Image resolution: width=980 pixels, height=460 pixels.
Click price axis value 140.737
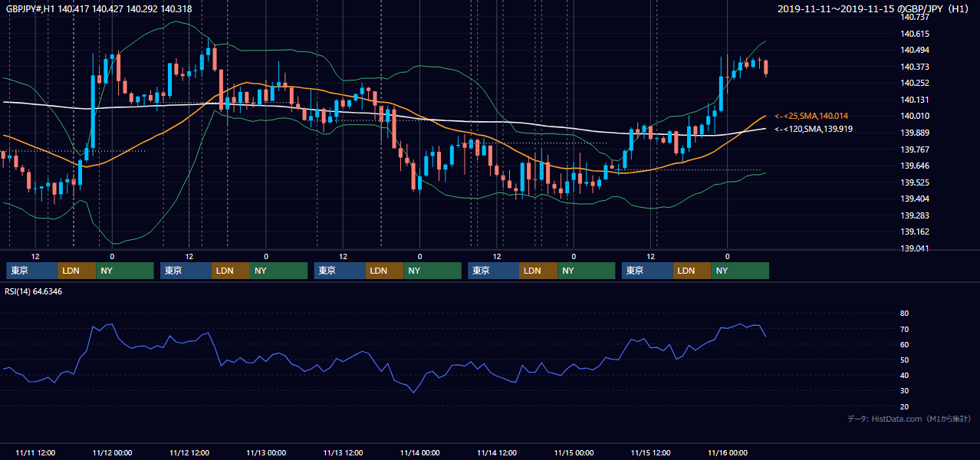tap(915, 17)
